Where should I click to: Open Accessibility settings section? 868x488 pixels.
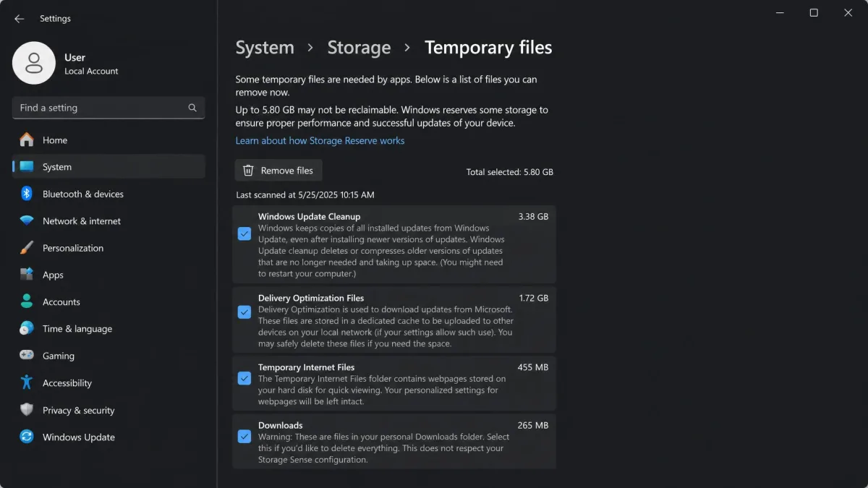109,383
